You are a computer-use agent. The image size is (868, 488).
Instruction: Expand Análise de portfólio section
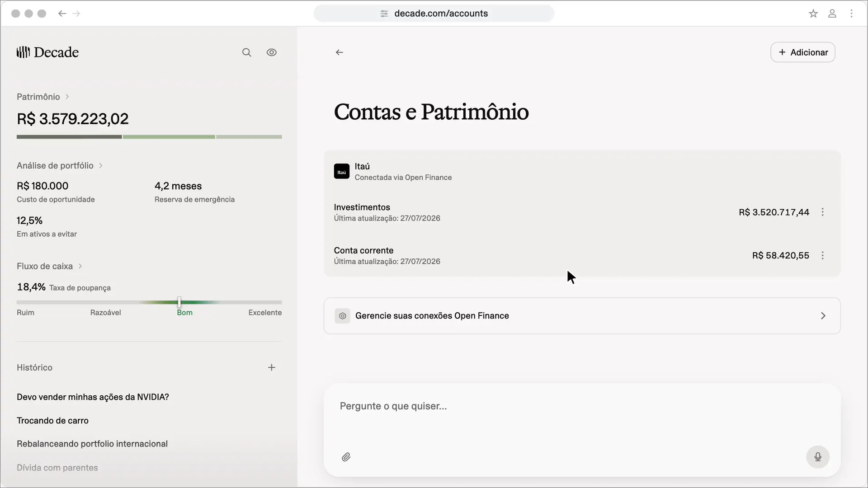(x=60, y=166)
